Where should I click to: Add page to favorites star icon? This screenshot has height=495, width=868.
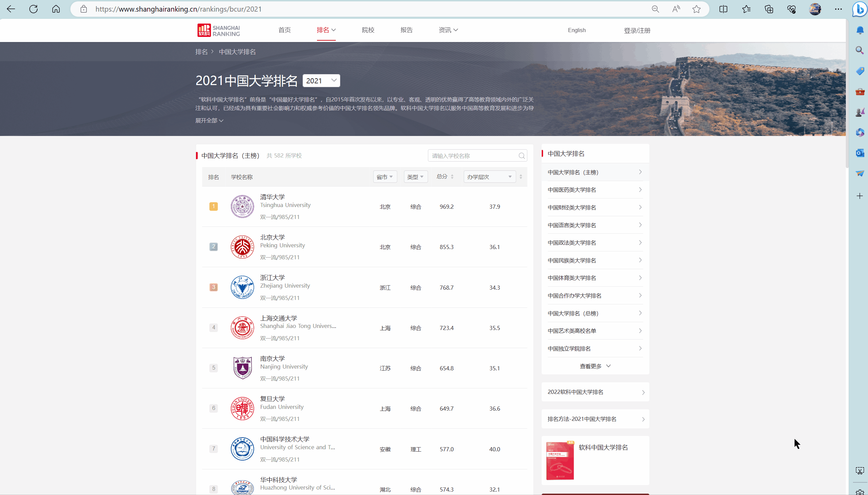697,9
